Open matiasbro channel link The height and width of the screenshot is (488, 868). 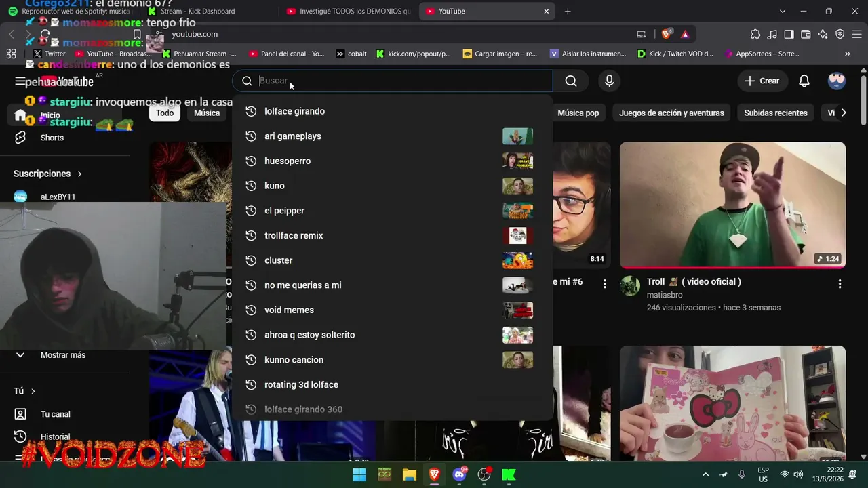[x=665, y=296]
